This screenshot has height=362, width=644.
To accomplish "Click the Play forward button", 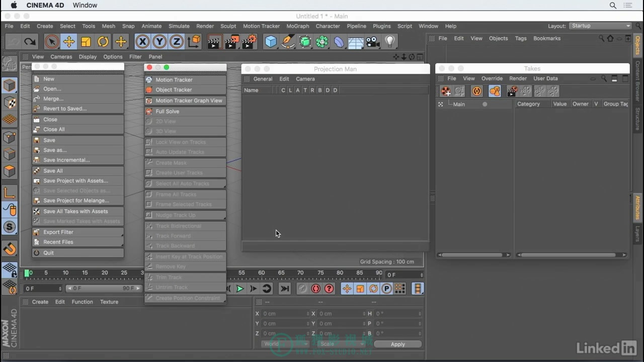I will point(240,289).
